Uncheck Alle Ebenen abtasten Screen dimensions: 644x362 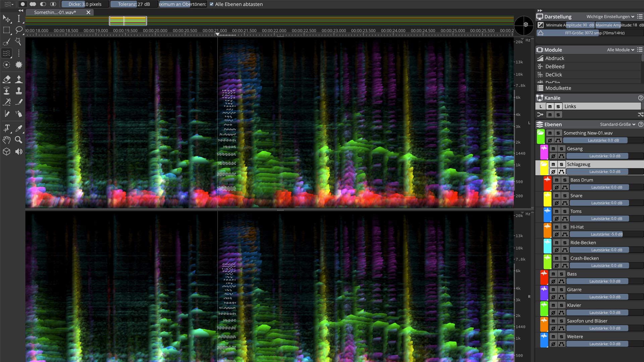[212, 4]
